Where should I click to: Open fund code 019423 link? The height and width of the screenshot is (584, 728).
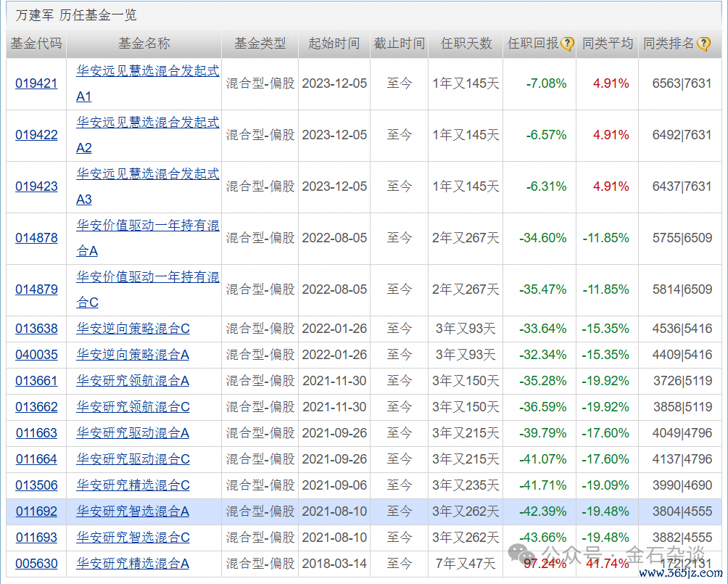pos(36,186)
